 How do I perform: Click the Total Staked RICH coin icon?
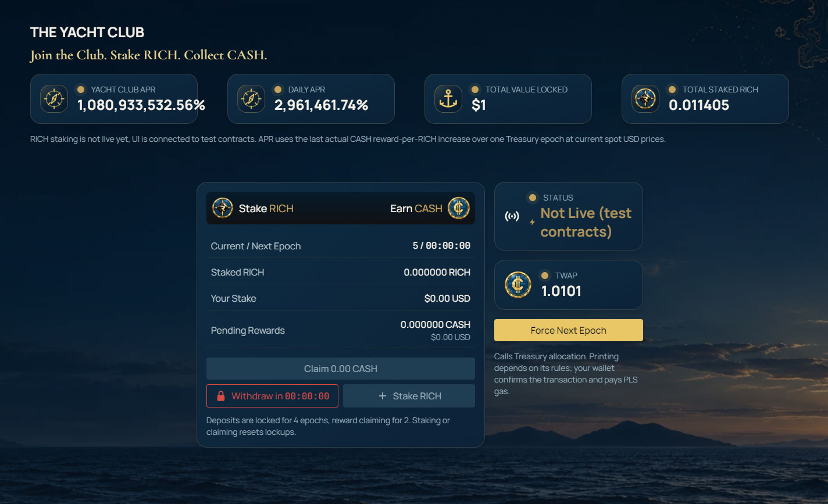(645, 99)
